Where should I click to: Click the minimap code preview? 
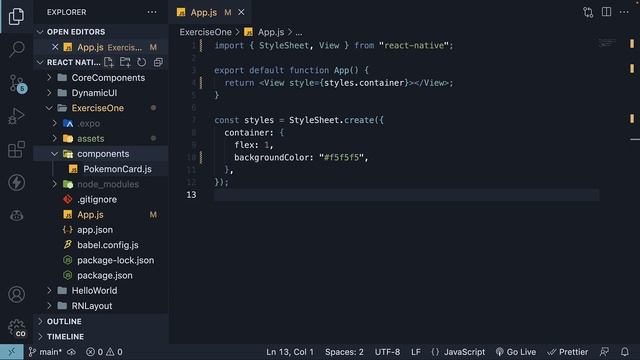point(607,42)
